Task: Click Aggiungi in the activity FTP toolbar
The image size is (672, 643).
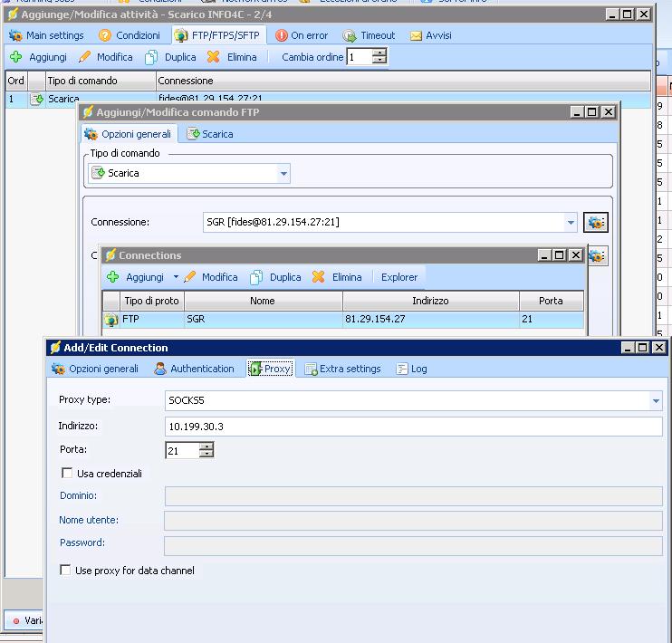Action: coord(38,57)
